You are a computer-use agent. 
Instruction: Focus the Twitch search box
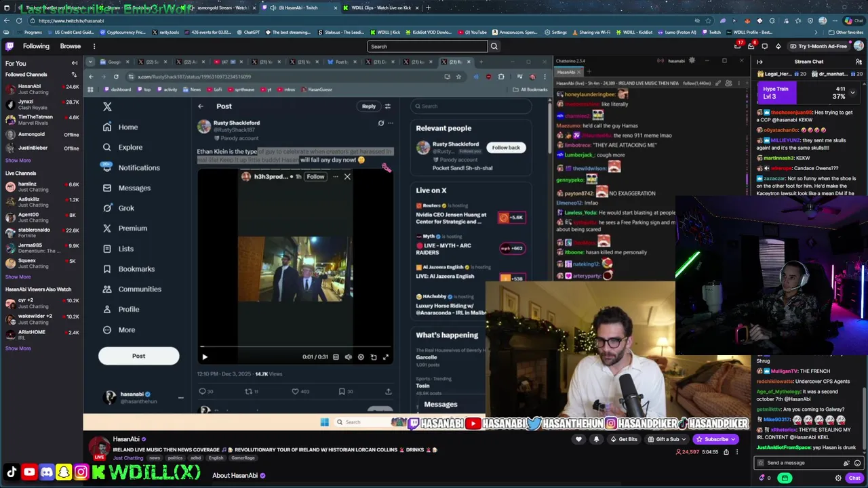[427, 46]
